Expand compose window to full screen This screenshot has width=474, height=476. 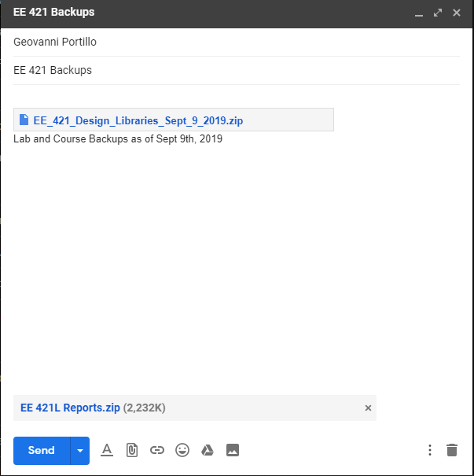pyautogui.click(x=438, y=13)
